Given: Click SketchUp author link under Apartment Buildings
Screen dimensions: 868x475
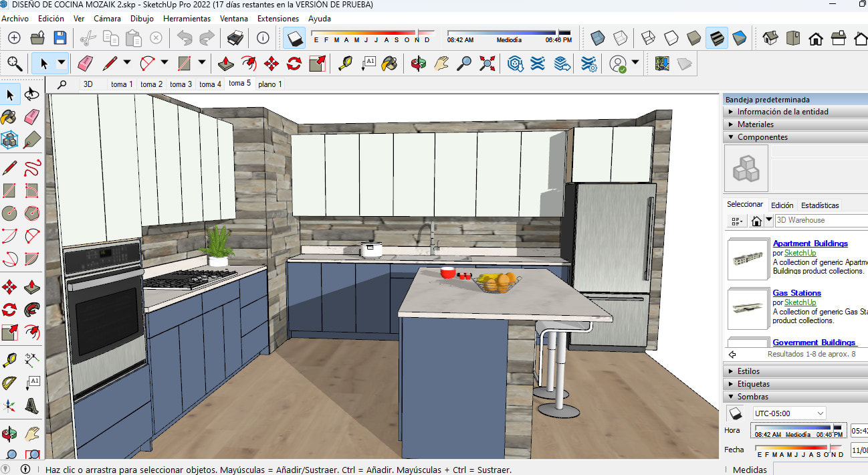Looking at the screenshot, I should [800, 254].
